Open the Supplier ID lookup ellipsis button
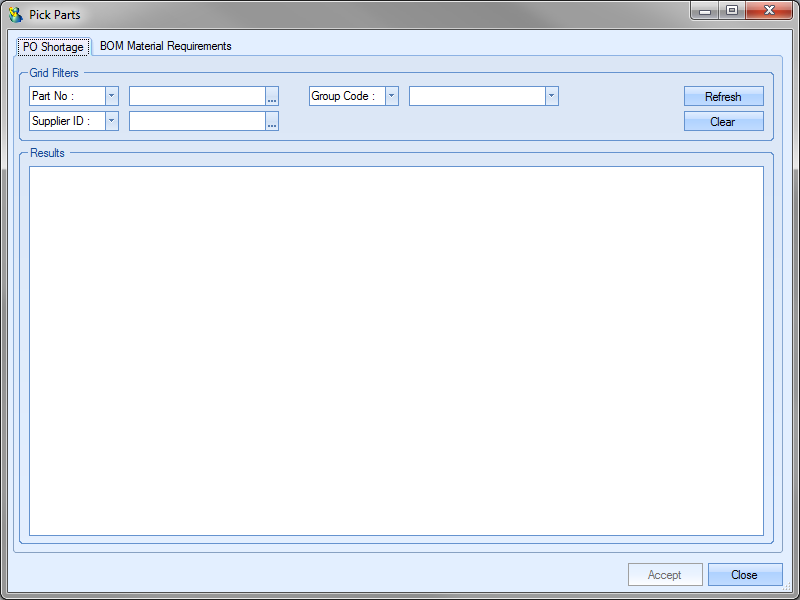 pos(272,121)
